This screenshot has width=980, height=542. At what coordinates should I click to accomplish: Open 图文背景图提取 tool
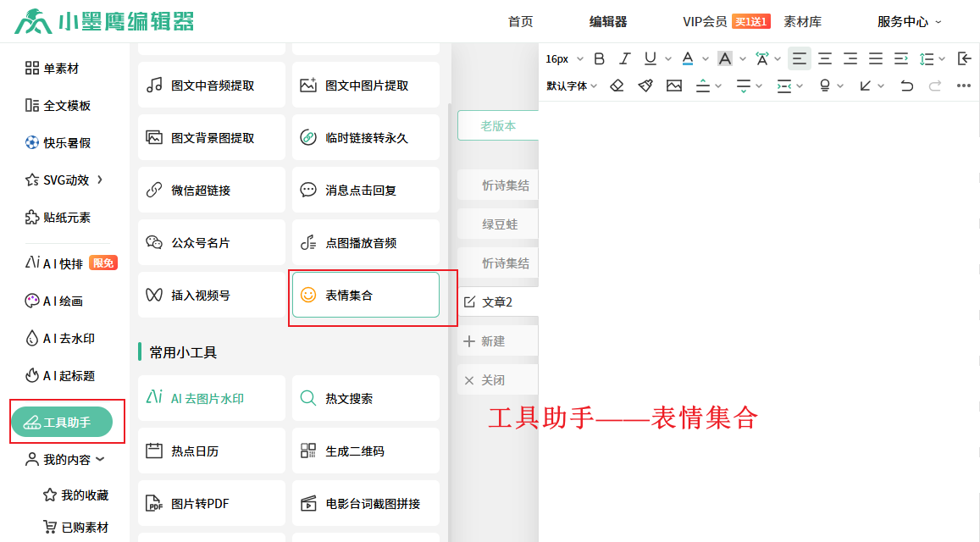[x=211, y=137]
